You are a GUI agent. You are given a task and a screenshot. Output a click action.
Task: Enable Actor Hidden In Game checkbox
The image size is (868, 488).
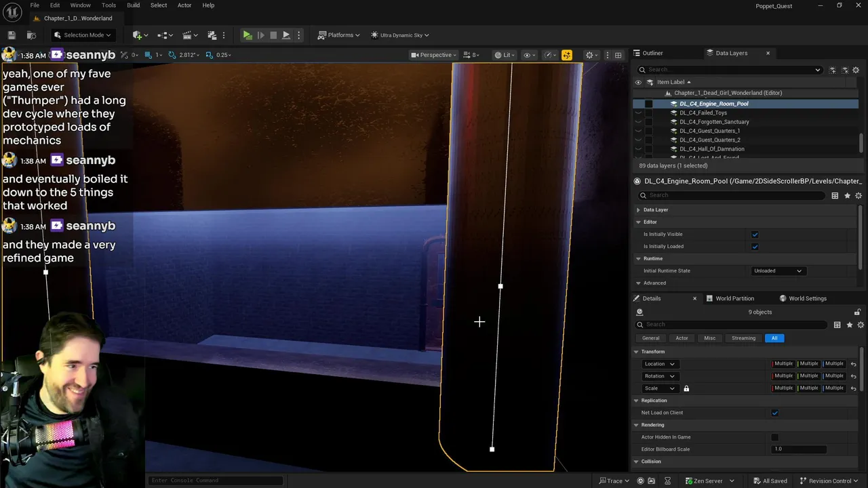pos(774,437)
